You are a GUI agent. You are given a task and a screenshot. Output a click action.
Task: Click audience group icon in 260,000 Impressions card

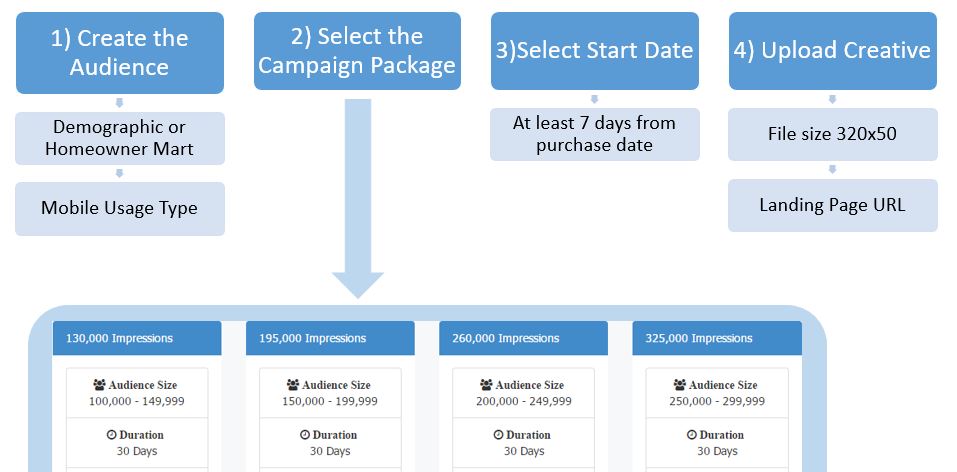[x=486, y=385]
